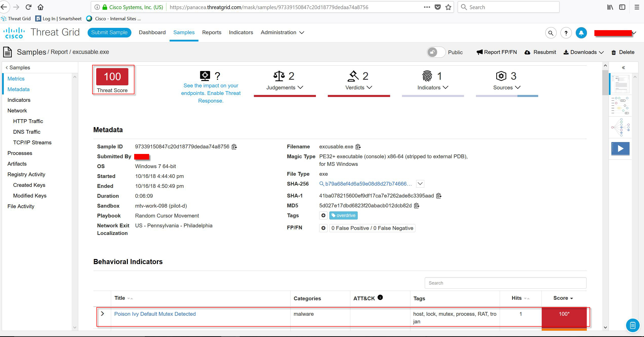644x337 pixels.
Task: Copy the MD5 hash value
Action: coord(417,206)
